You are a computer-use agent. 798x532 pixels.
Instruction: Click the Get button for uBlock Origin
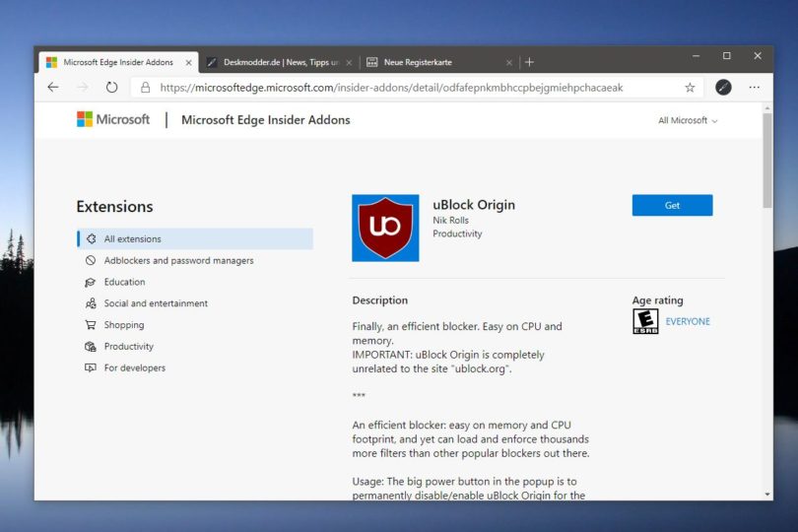[672, 205]
